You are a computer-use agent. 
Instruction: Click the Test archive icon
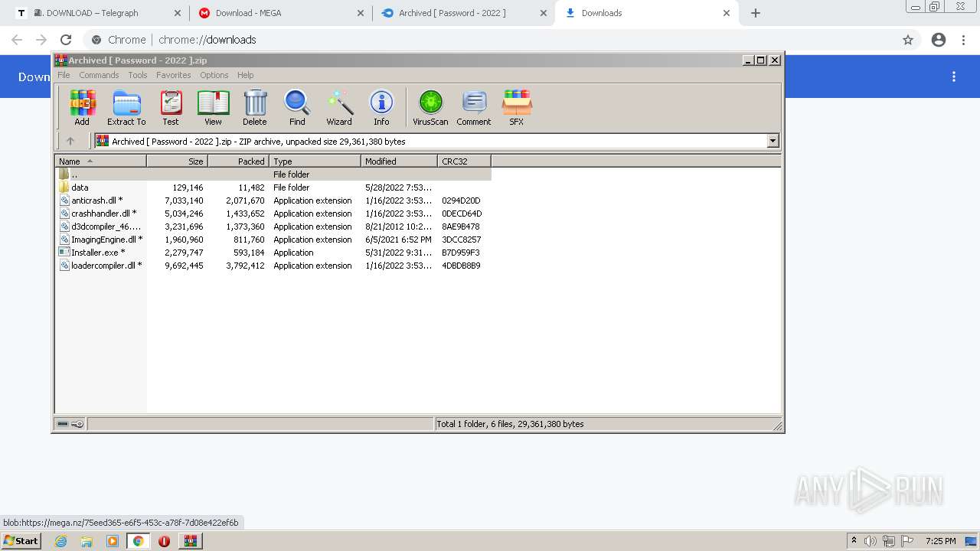170,108
